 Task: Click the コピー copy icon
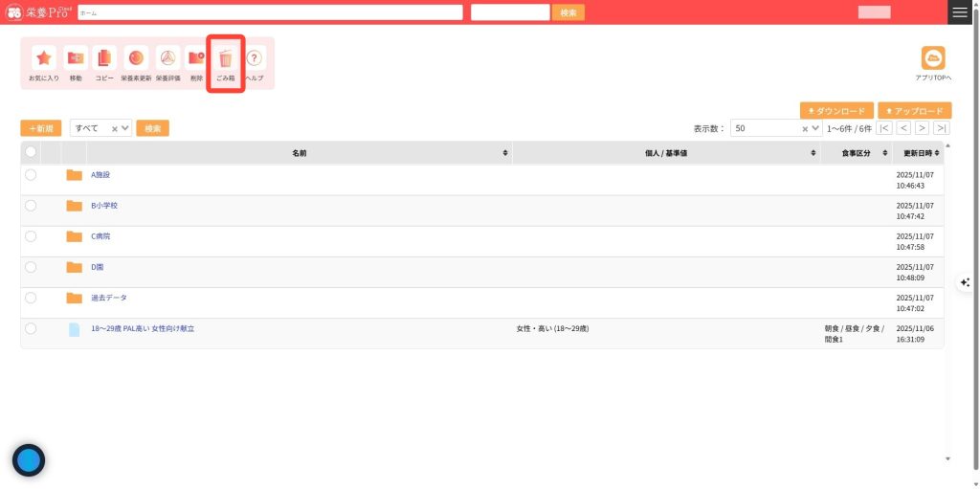tap(104, 58)
